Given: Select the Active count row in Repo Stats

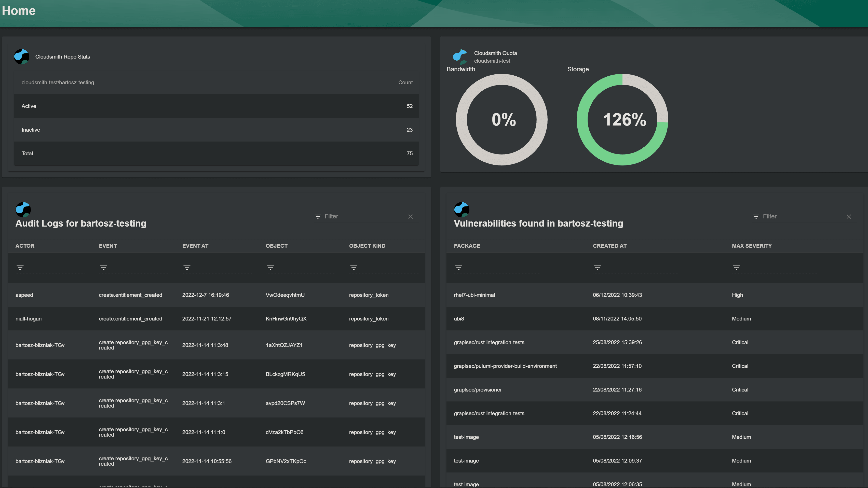Looking at the screenshot, I should (216, 106).
